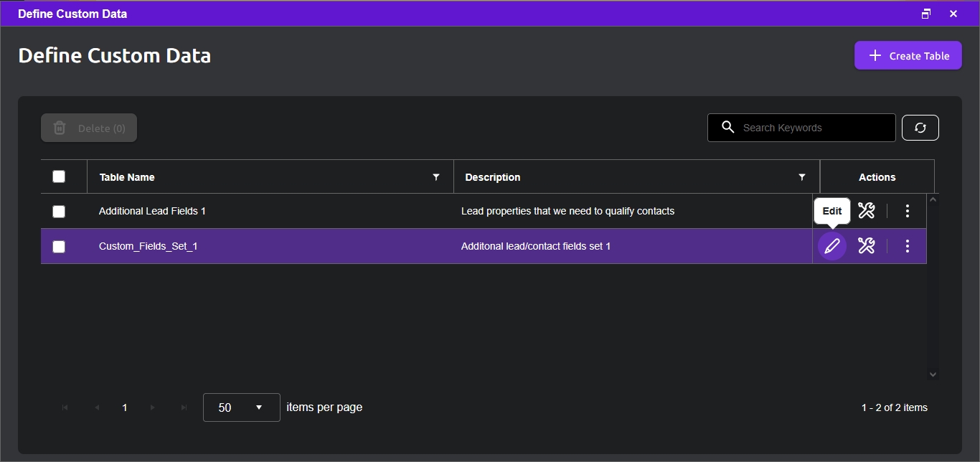The image size is (980, 462).
Task: Click description 'Lead properties that we need to qualify contacts'
Action: tap(567, 211)
